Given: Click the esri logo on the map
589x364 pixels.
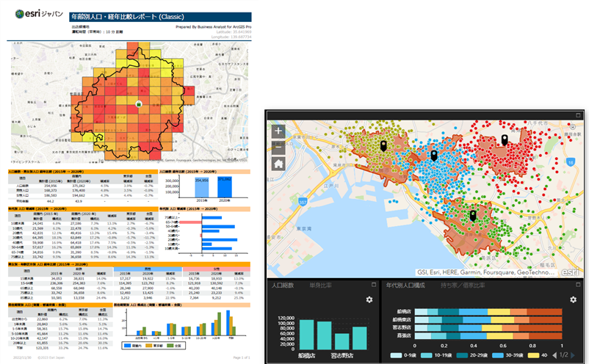Looking at the screenshot, I should 568,269.
